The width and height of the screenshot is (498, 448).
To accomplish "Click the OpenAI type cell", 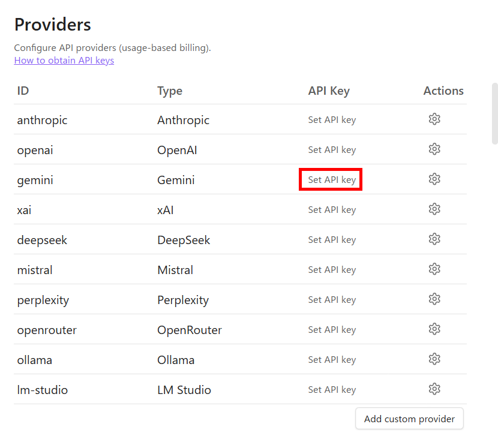I will (177, 150).
